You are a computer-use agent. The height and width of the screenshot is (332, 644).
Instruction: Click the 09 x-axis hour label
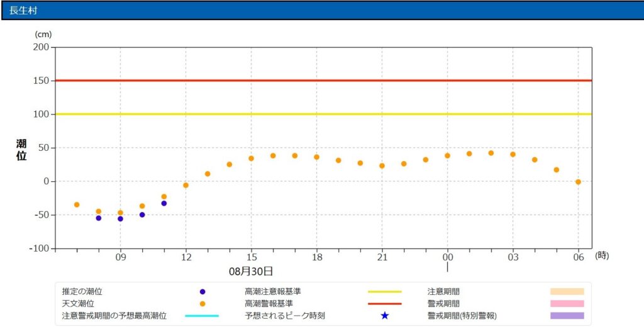pos(120,258)
